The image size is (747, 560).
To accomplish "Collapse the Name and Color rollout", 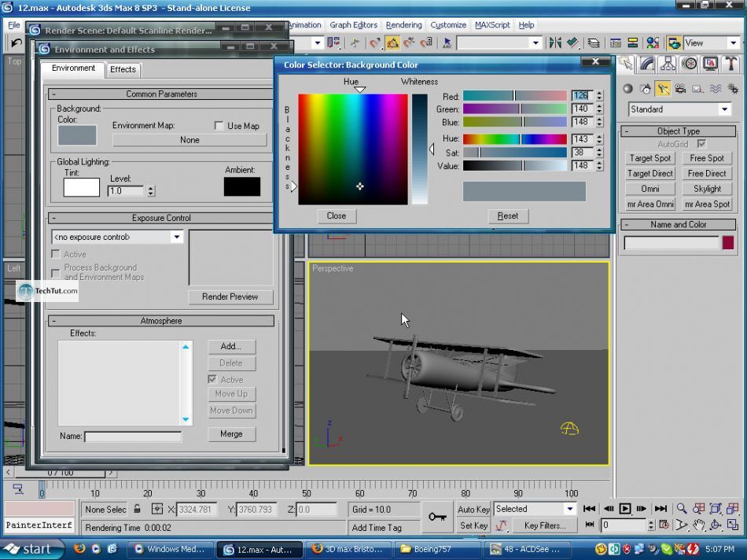I will (679, 224).
